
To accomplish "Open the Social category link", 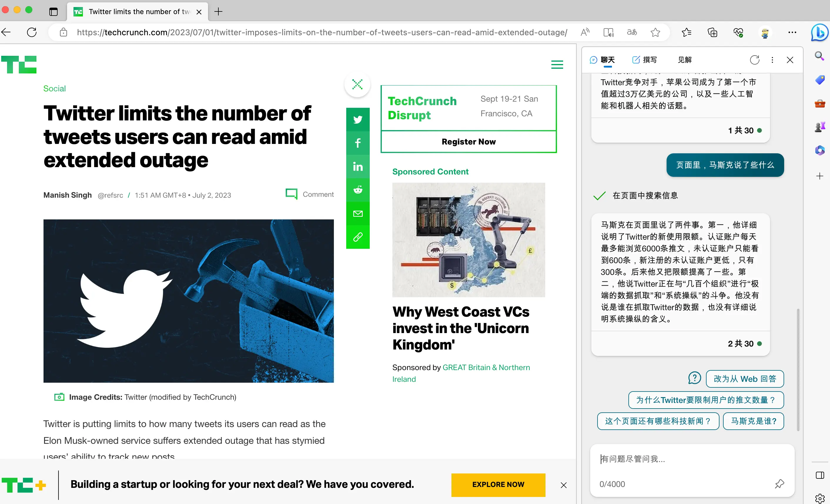I will [x=54, y=88].
